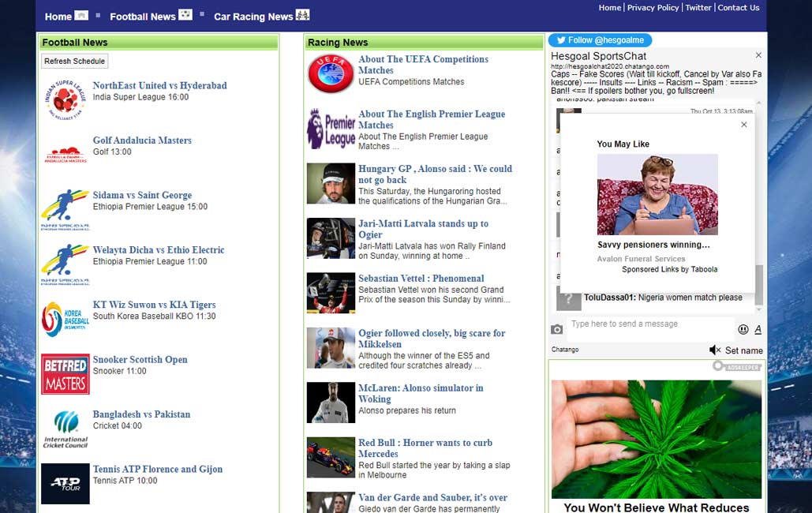This screenshot has height=513, width=812.
Task: Click the logo beside Sidama vs Saint George
Action: coord(65,209)
